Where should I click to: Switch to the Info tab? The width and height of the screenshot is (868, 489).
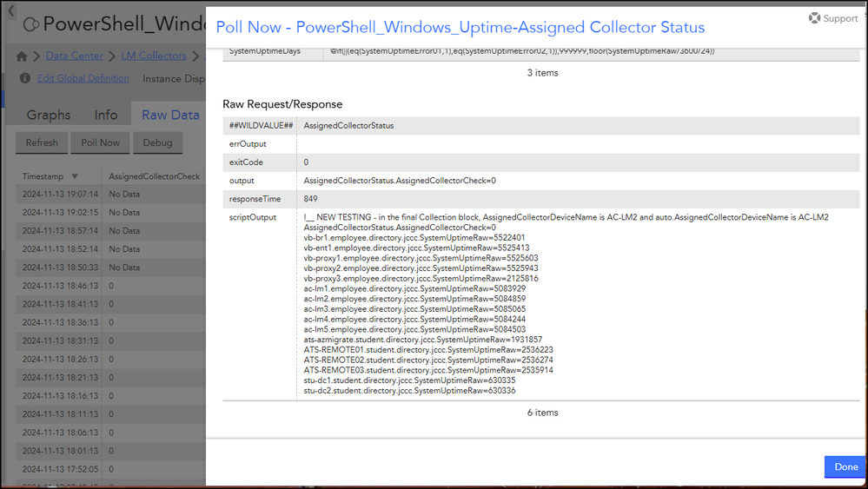point(106,115)
